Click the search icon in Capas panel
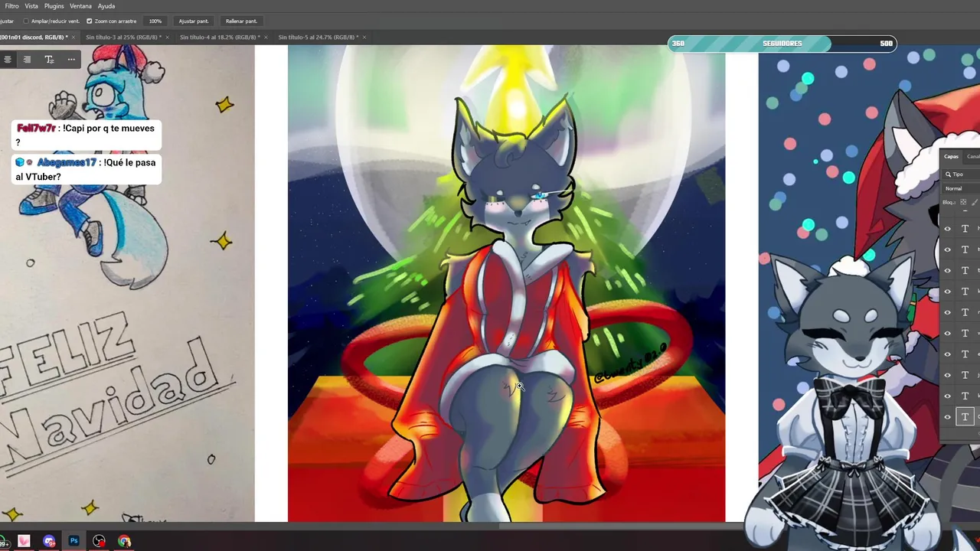This screenshot has height=551, width=980. click(x=948, y=174)
